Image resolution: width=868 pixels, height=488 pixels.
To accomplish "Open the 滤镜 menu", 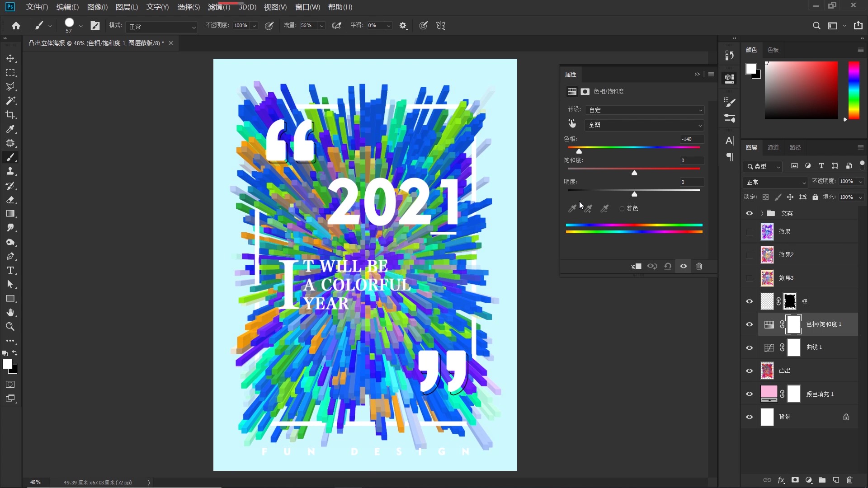I will (219, 7).
